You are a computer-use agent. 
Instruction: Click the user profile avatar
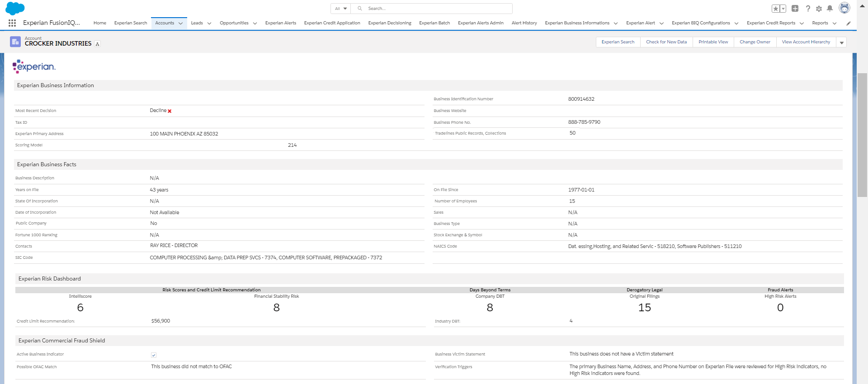click(844, 8)
